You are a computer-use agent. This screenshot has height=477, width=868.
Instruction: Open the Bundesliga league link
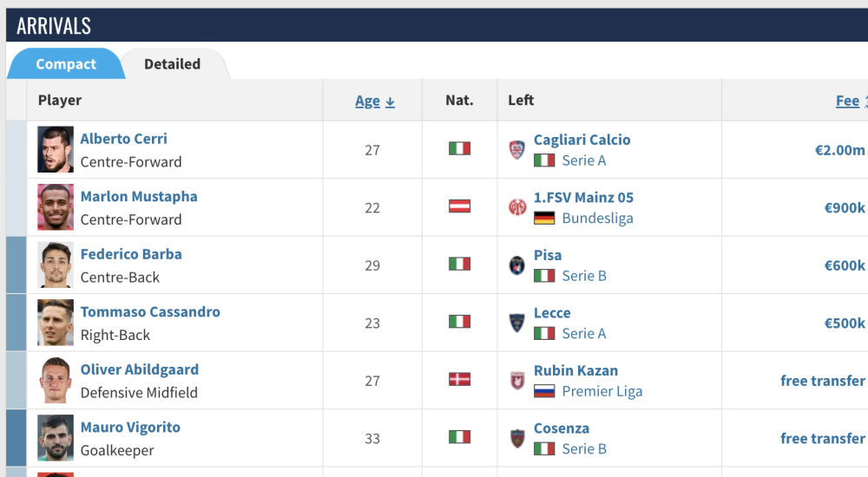click(597, 219)
